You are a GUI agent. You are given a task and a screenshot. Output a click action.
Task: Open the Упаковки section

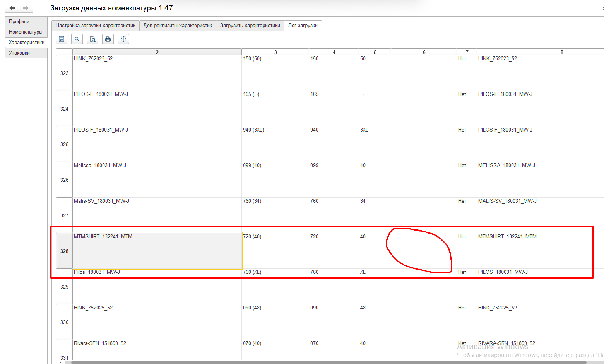click(26, 53)
